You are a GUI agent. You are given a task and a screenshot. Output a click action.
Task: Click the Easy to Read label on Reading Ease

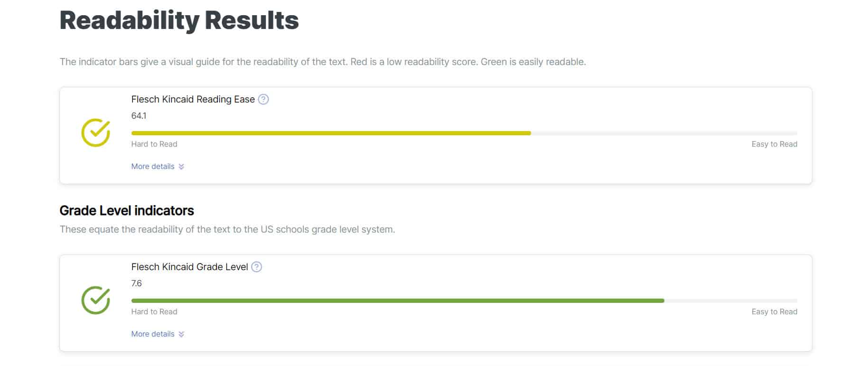pyautogui.click(x=774, y=144)
